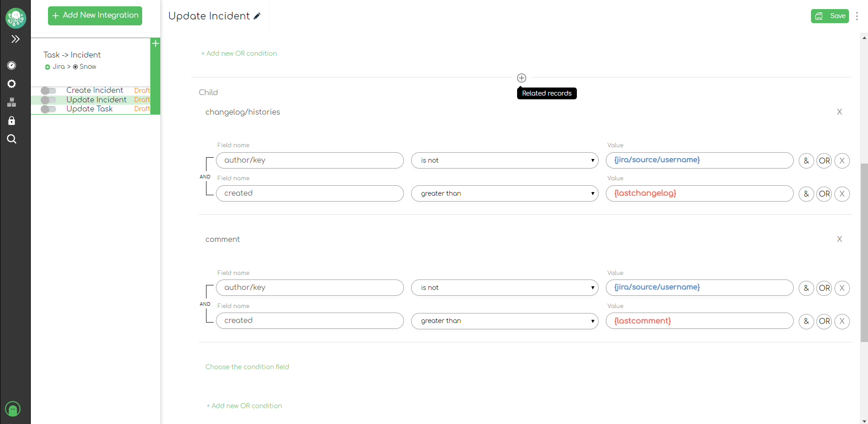Viewport: 868px width, 424px height.
Task: Open 'greater than' dropdown for {lastchangelog} row
Action: pos(504,193)
